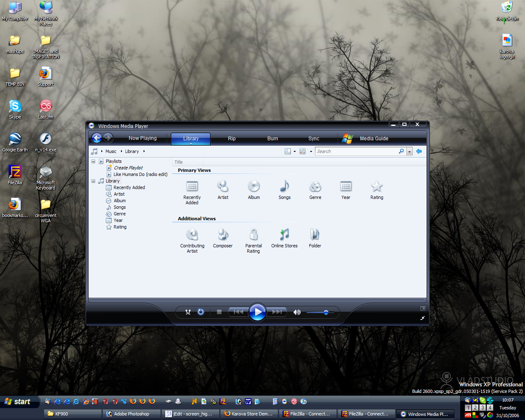Open the Folder view

(x=315, y=238)
